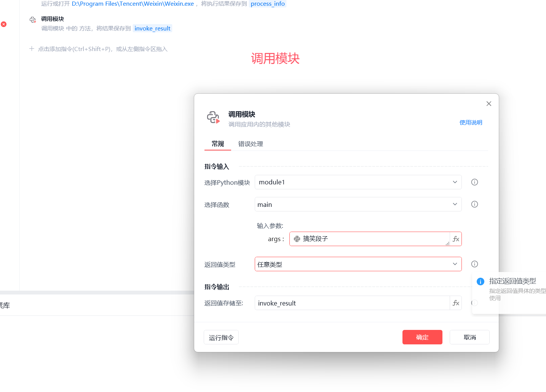The width and height of the screenshot is (546, 392).
Task: Open the 使用说明 link
Action: tap(471, 122)
